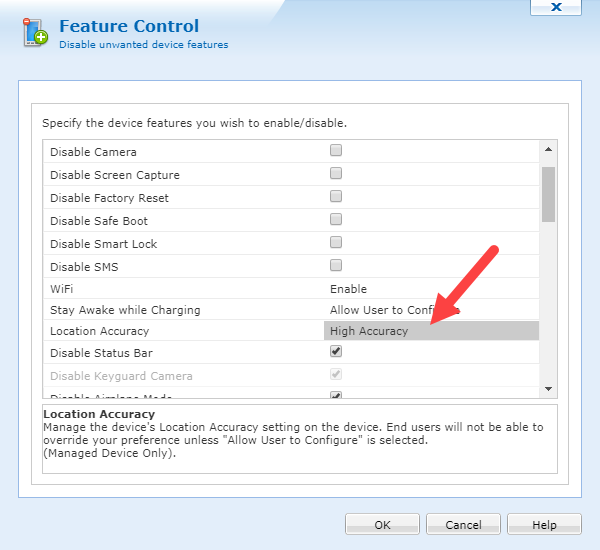Check the Disable Camera checkbox
Screen dimensions: 600x550
[x=336, y=151]
